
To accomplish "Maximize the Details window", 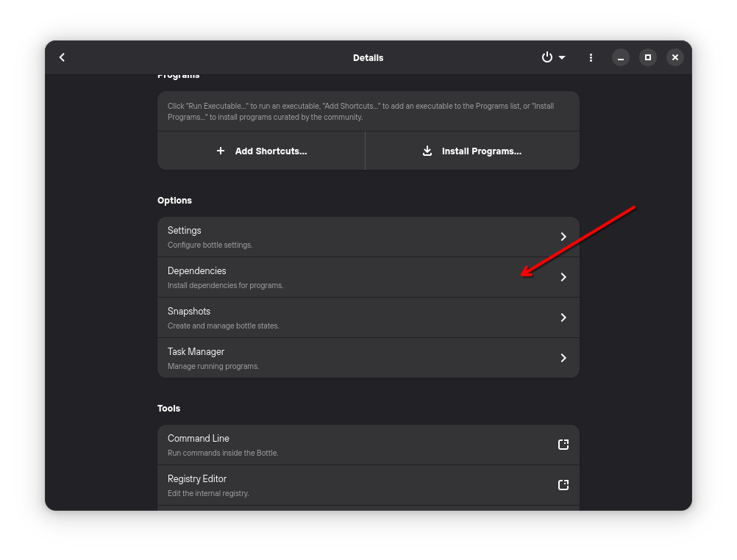I will pos(648,57).
